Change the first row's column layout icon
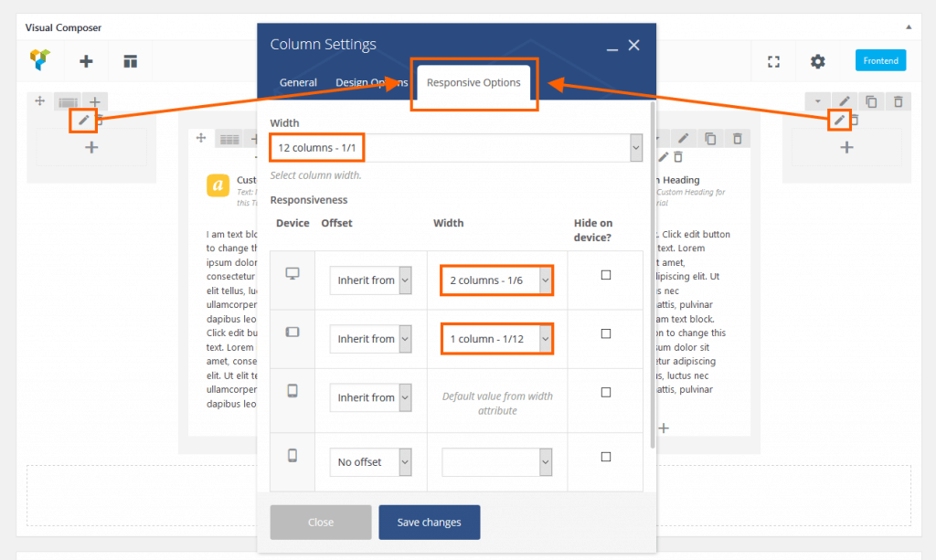 click(x=68, y=102)
